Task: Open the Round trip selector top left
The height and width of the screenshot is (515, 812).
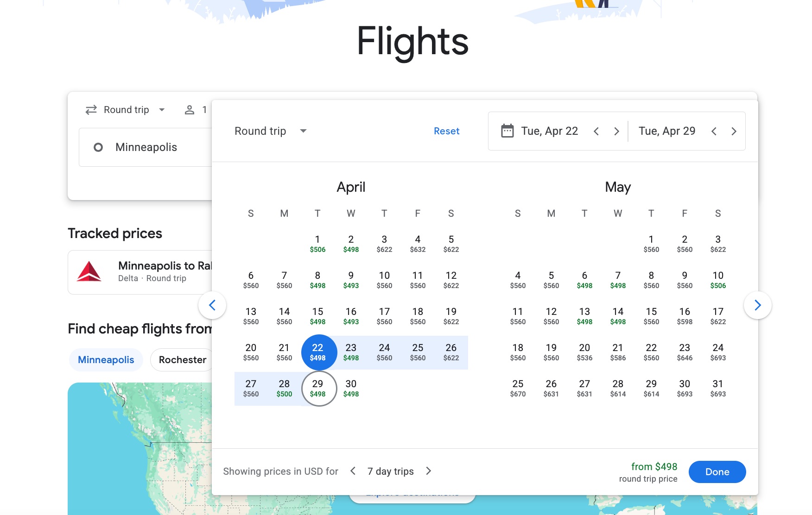Action: point(126,109)
